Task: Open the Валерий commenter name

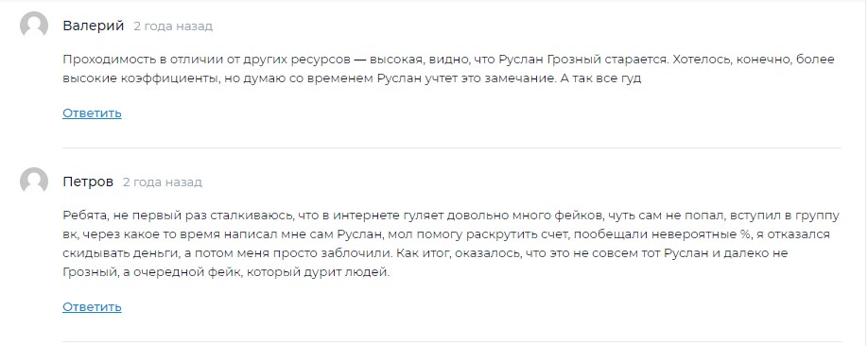Action: coord(94,26)
